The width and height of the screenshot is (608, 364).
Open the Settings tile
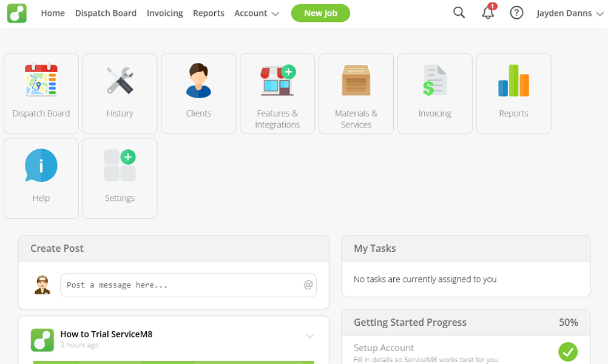(x=120, y=178)
